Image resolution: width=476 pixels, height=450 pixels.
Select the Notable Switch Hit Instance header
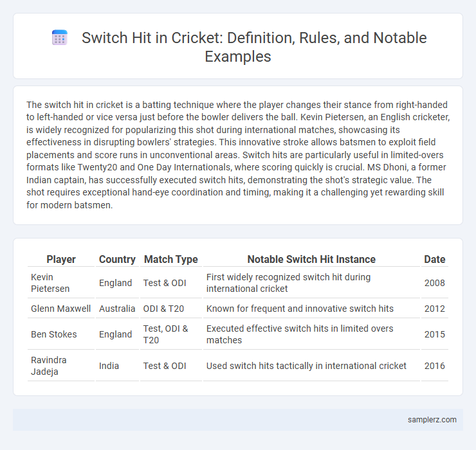point(311,259)
